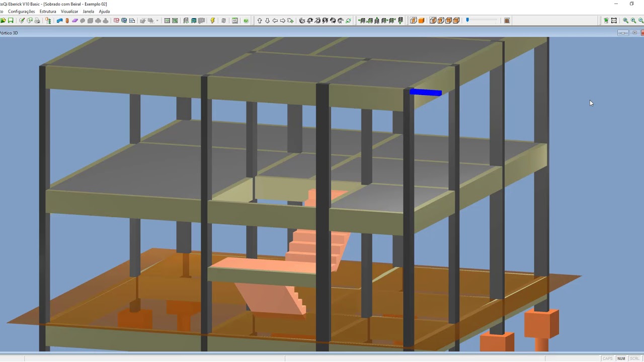The width and height of the screenshot is (644, 362).
Task: Click the green save disk icon
Action: click(11, 21)
